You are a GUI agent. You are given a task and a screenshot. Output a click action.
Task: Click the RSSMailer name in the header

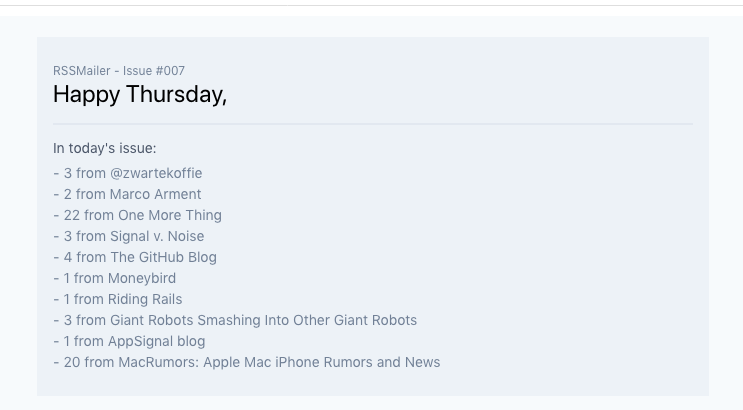pyautogui.click(x=82, y=71)
